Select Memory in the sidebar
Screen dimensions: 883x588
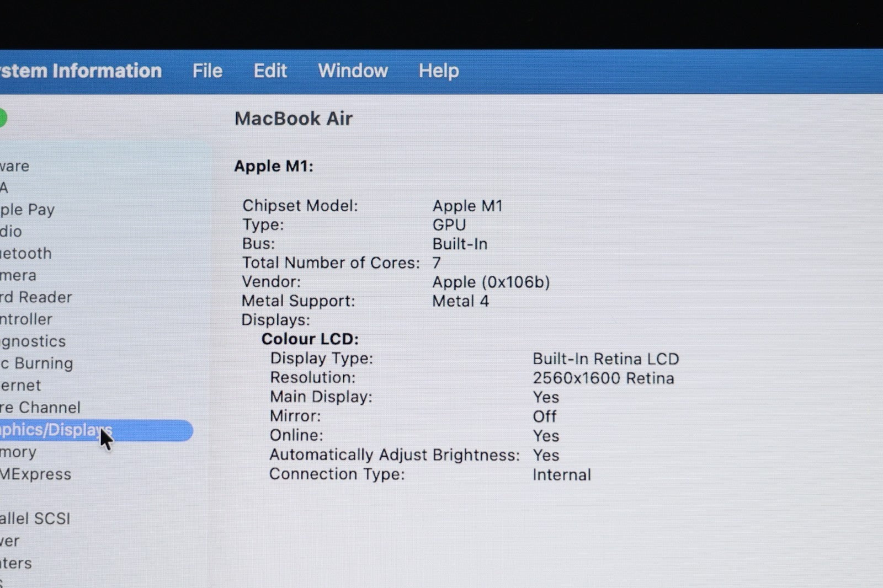click(18, 452)
